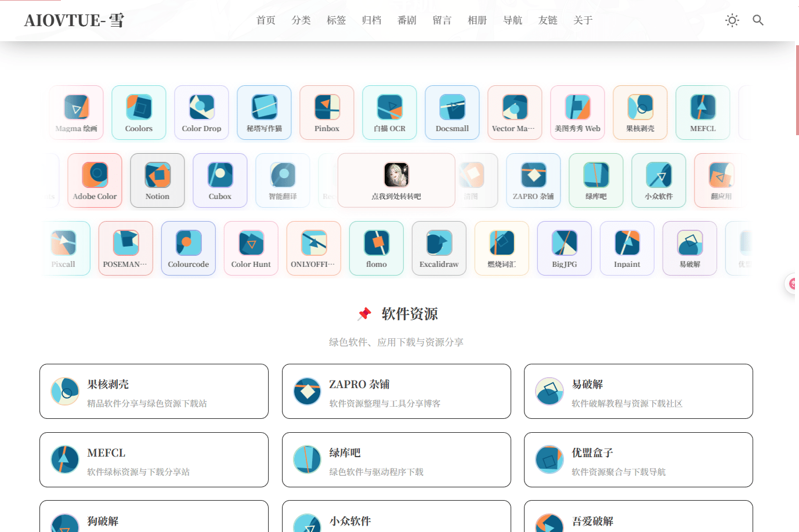The height and width of the screenshot is (532, 799).
Task: Go to 首页 in navigation bar
Action: pyautogui.click(x=266, y=20)
